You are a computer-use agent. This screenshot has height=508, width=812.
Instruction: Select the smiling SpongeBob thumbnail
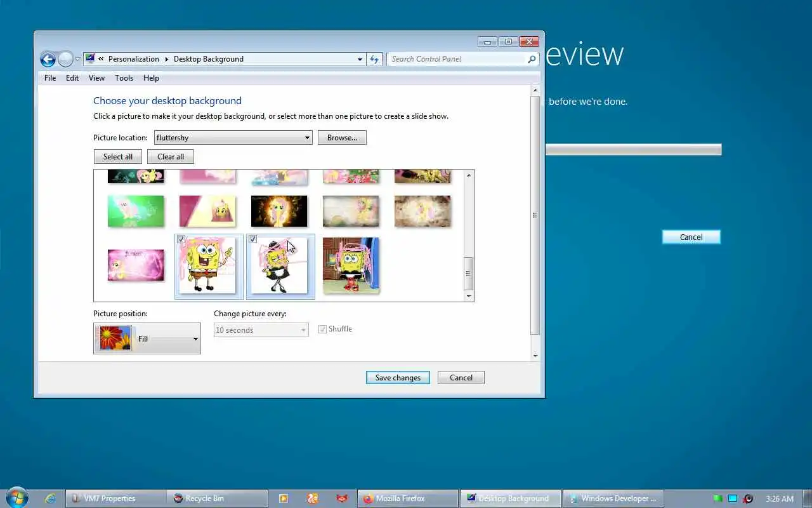(208, 265)
